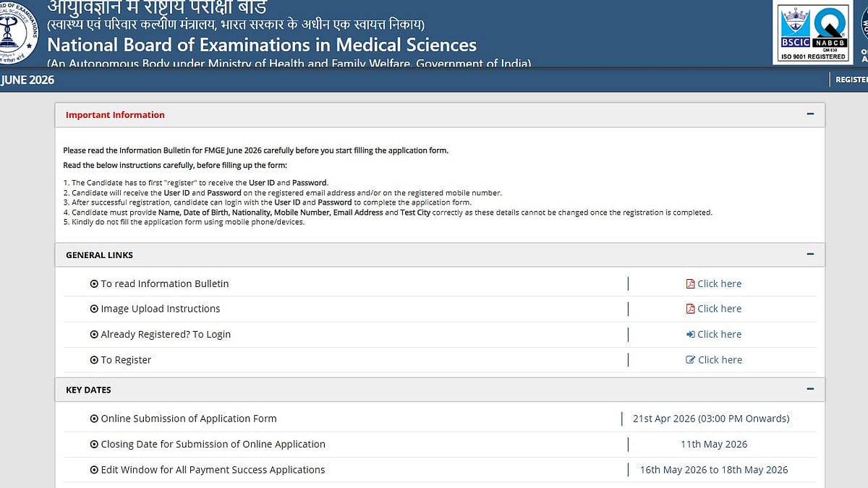Image resolution: width=868 pixels, height=488 pixels.
Task: Click the '11th May 2026' date value
Action: coord(714,445)
